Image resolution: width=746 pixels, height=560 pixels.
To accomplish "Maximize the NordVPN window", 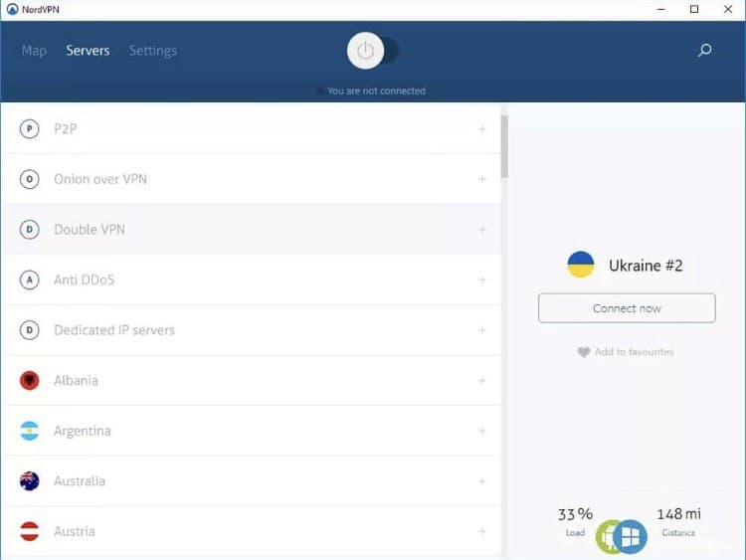I will 694,9.
